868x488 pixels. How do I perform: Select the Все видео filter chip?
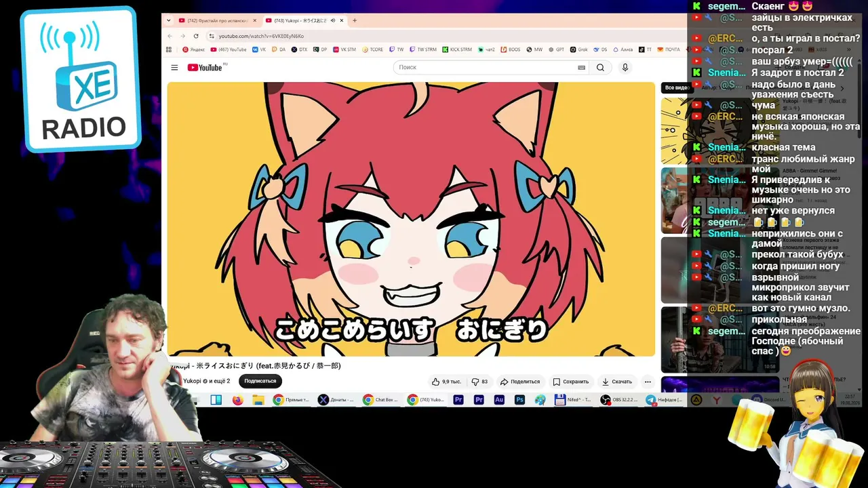676,87
